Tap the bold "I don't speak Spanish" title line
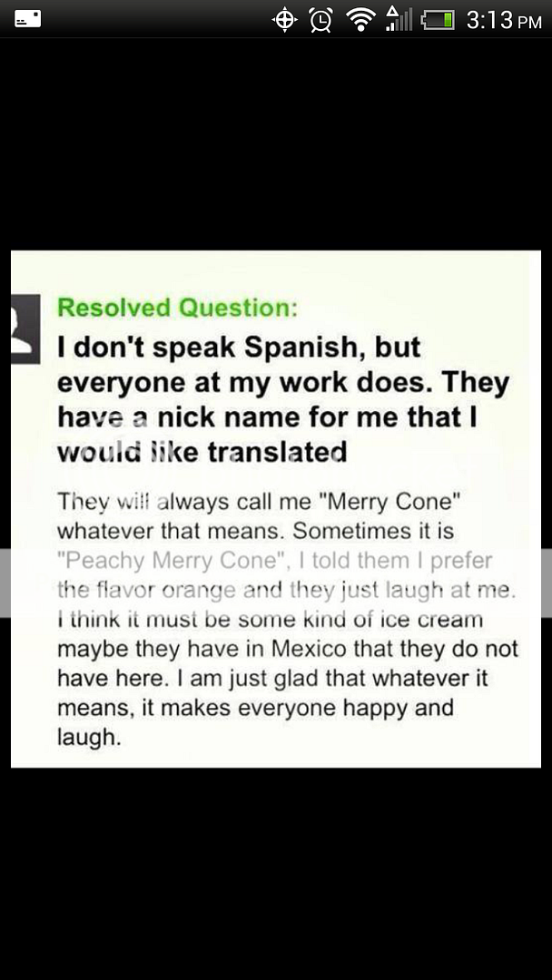This screenshot has height=980, width=552. (239, 348)
